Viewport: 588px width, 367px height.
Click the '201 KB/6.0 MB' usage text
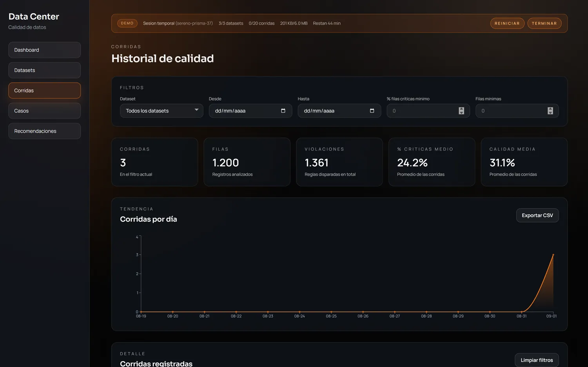pos(294,24)
